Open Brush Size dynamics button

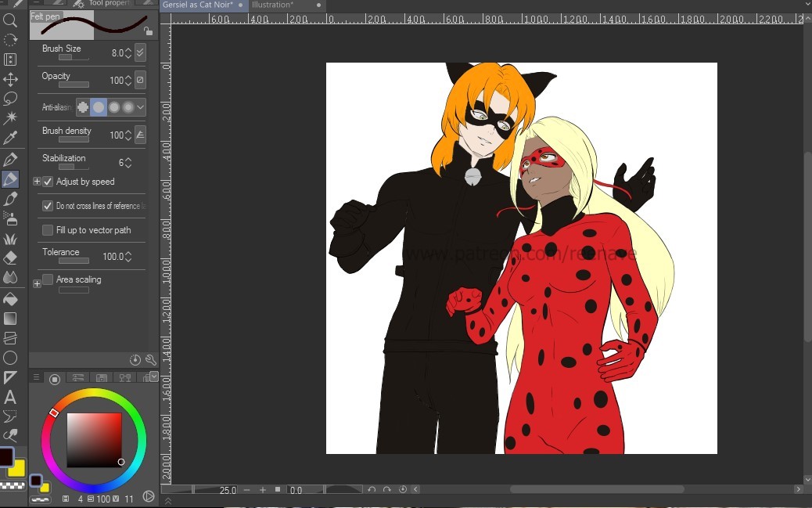click(x=140, y=52)
